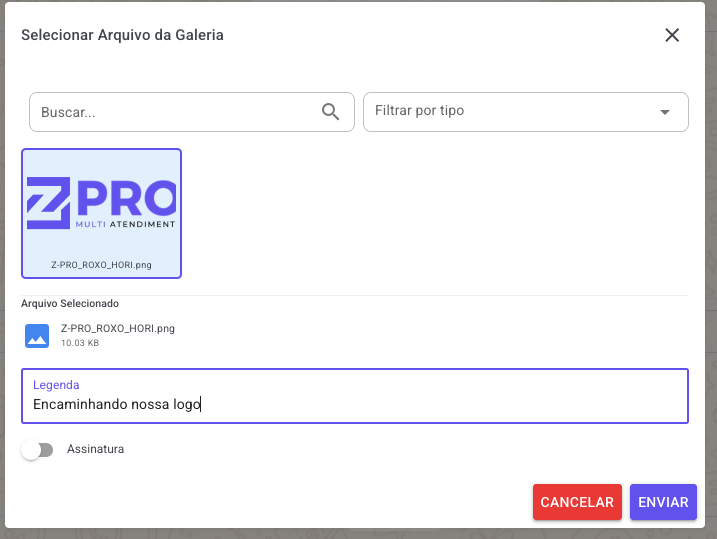Click the Legenda floating label

tap(56, 385)
